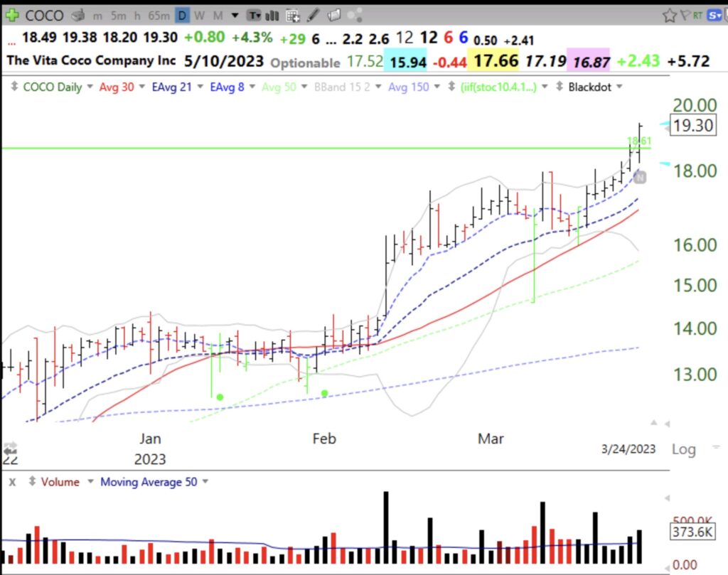
Task: Click the up arrow near the date axis
Action: click(654, 423)
